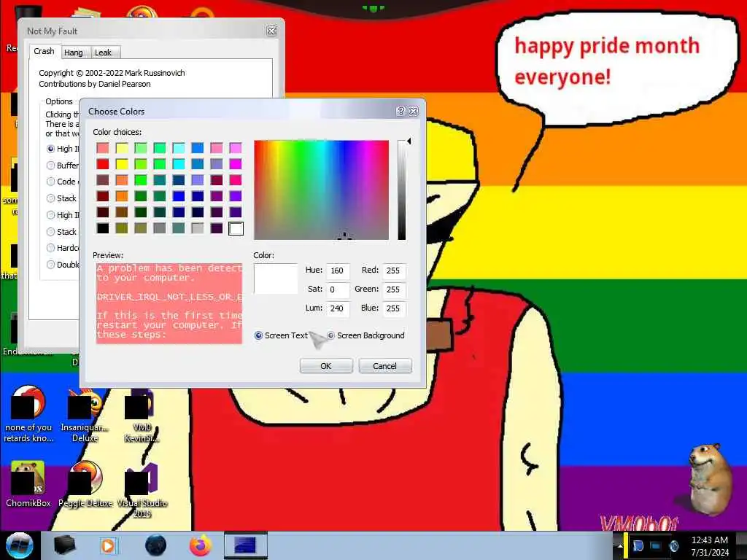Image resolution: width=747 pixels, height=560 pixels.
Task: Click the blue-screen Preview text area
Action: point(169,303)
